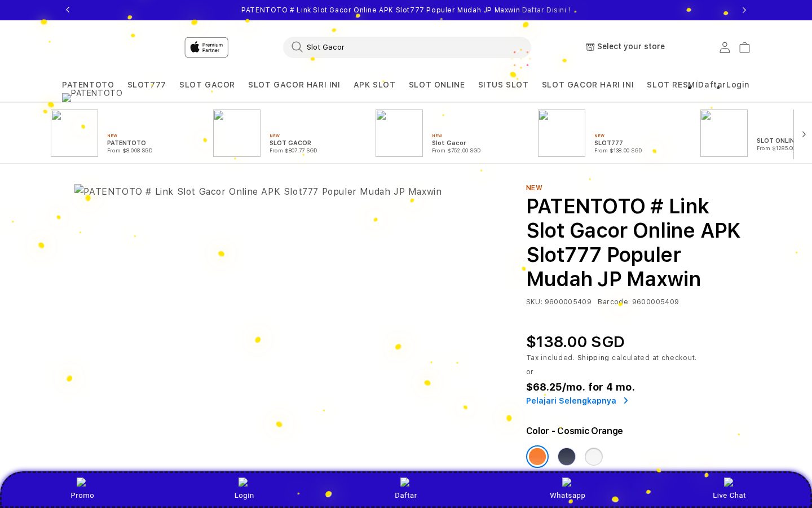Click the Daftar link in the navigation
Screen dimensions: 812x508
(x=712, y=85)
